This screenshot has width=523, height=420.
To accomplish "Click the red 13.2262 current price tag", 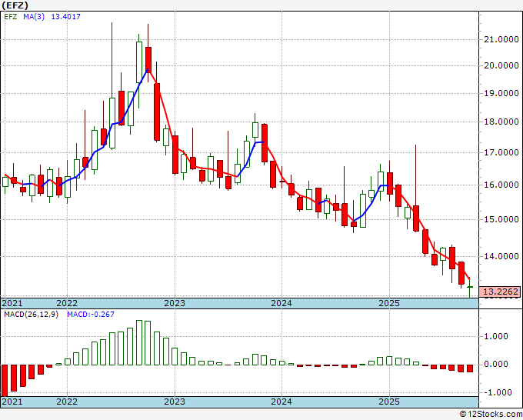I will (500, 292).
